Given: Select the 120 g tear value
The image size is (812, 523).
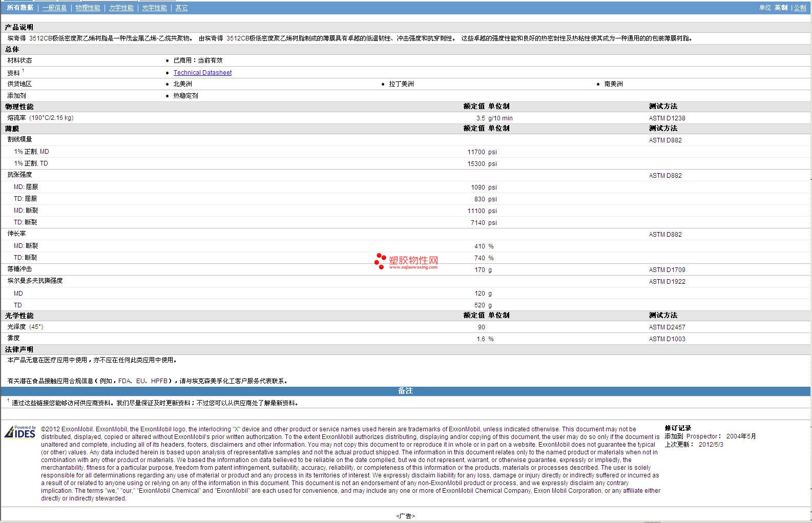Looking at the screenshot, I should [483, 294].
